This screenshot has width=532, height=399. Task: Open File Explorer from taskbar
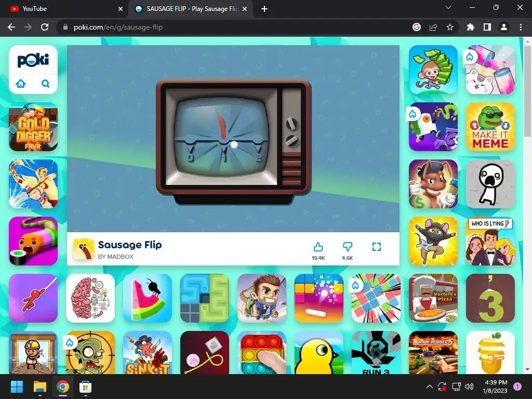(x=39, y=387)
